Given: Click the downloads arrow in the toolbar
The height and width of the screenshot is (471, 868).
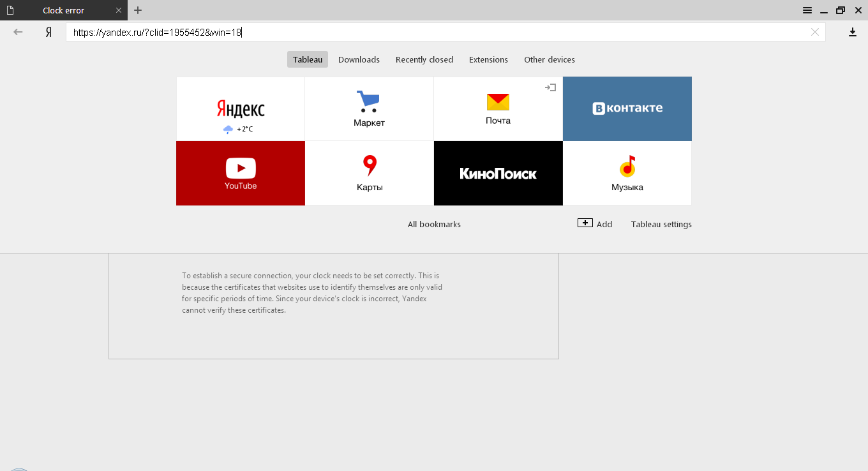Looking at the screenshot, I should tap(852, 31).
